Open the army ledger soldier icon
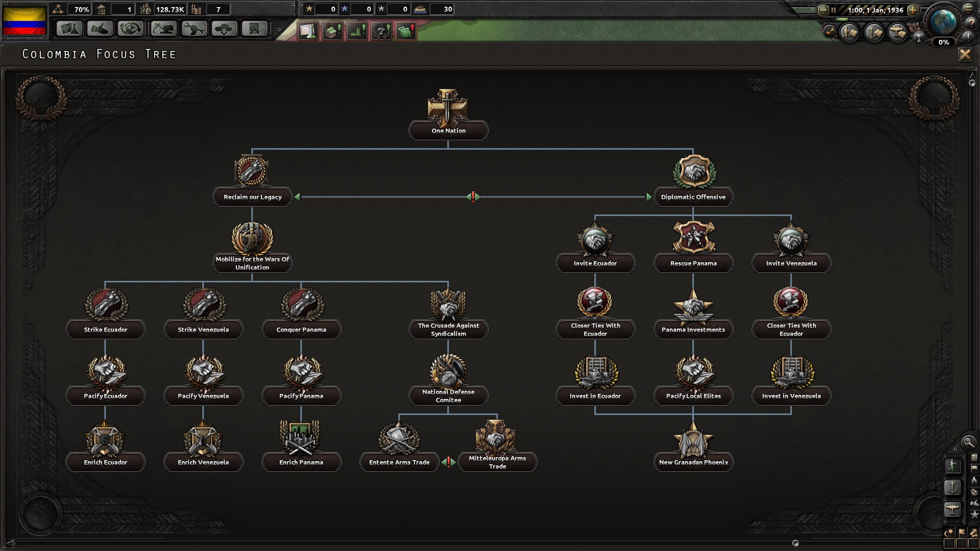The height and width of the screenshot is (551, 980). (850, 33)
